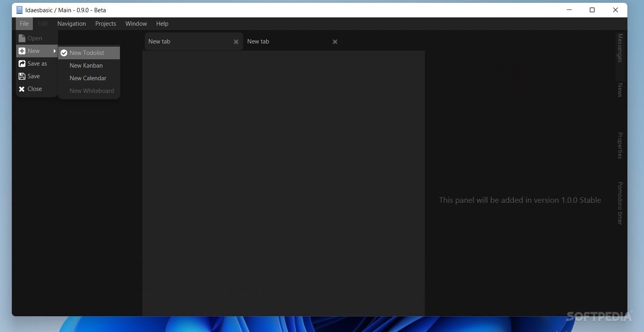644x332 pixels.
Task: Click the plus icon beside New
Action: pos(22,51)
